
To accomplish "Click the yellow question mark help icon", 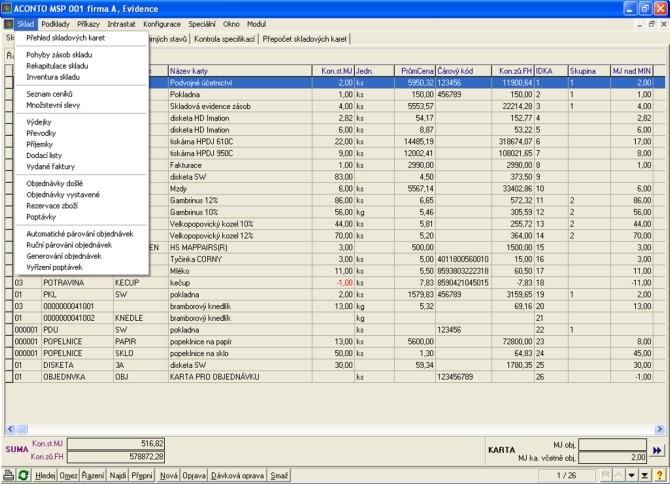I will coord(660,477).
